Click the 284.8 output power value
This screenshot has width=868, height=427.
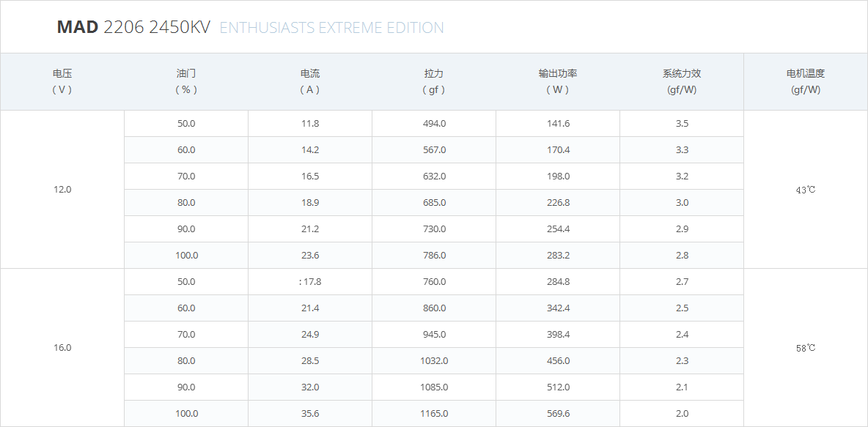click(x=558, y=281)
